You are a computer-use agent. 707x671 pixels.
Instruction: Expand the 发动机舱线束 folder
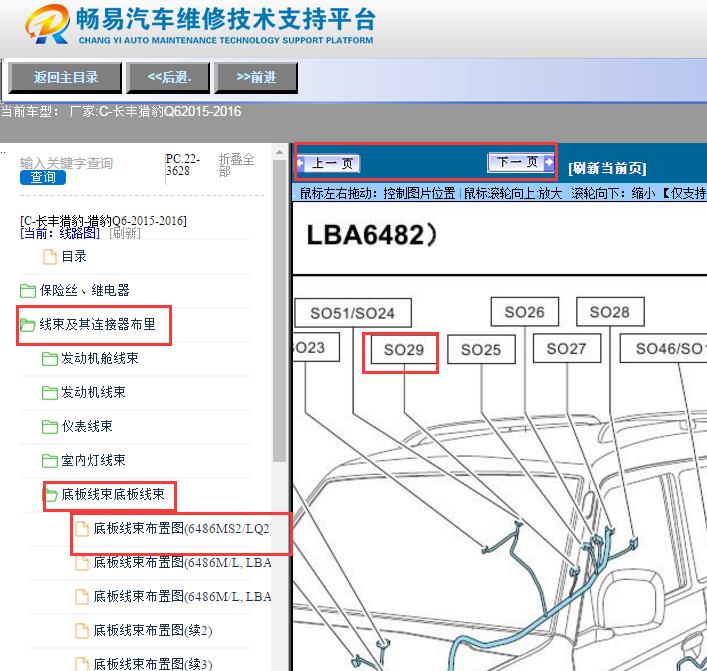[x=100, y=358]
